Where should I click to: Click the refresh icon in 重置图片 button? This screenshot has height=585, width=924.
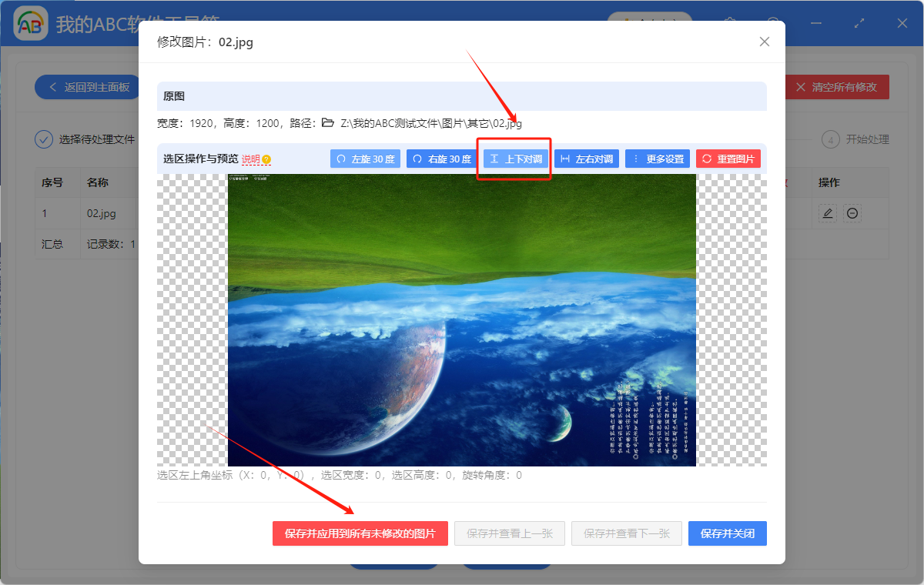[707, 159]
